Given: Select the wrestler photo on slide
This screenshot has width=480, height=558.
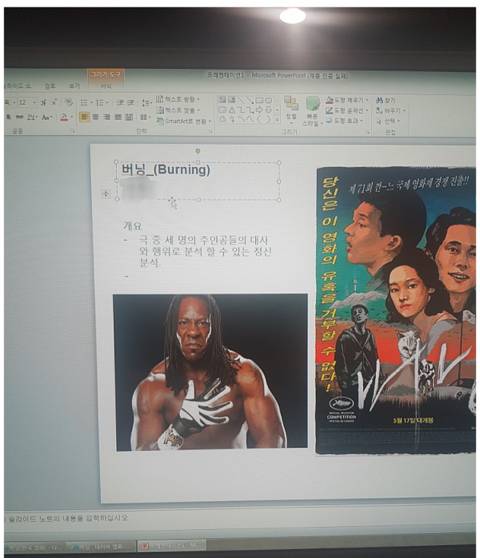Looking at the screenshot, I should tap(211, 372).
